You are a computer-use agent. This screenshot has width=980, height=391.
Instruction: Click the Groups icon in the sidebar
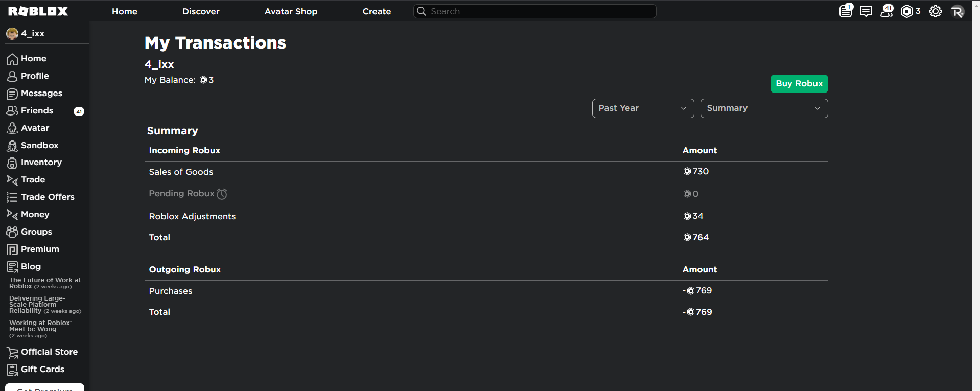[12, 232]
